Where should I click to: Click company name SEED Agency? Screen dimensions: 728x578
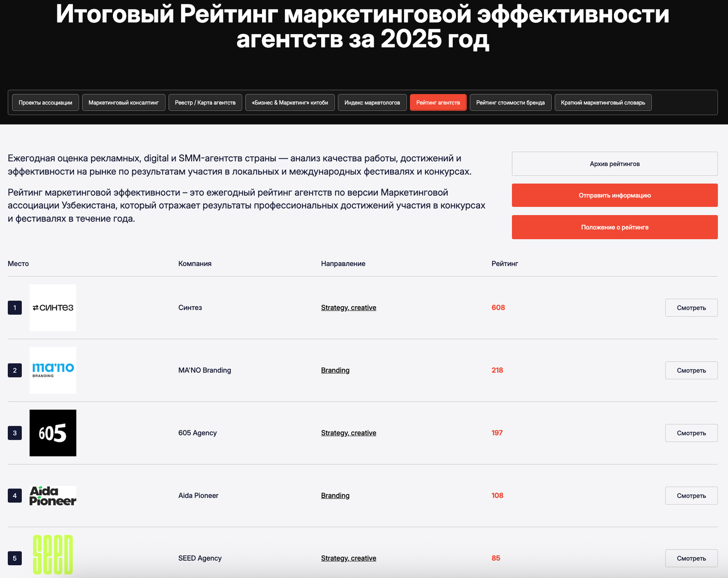coord(200,558)
